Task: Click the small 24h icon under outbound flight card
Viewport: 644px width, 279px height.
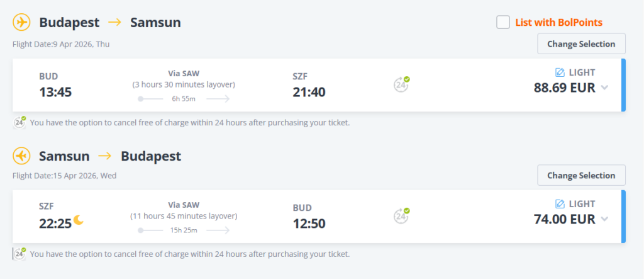Action: coord(20,122)
